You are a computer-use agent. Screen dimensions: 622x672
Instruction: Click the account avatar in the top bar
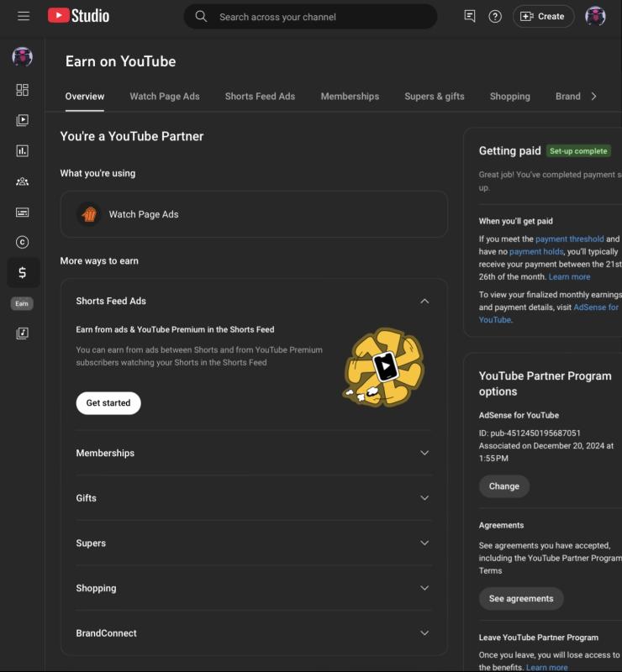tap(595, 16)
